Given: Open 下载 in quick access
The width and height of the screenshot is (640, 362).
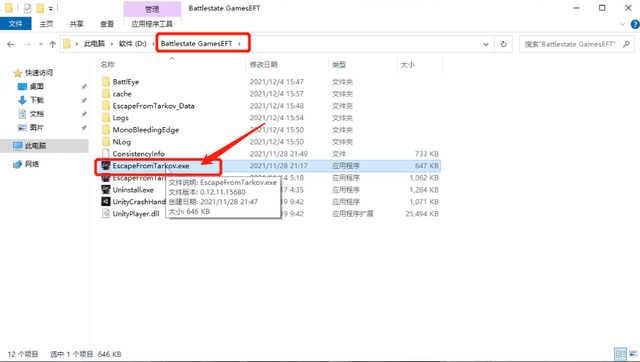Looking at the screenshot, I should [x=36, y=100].
